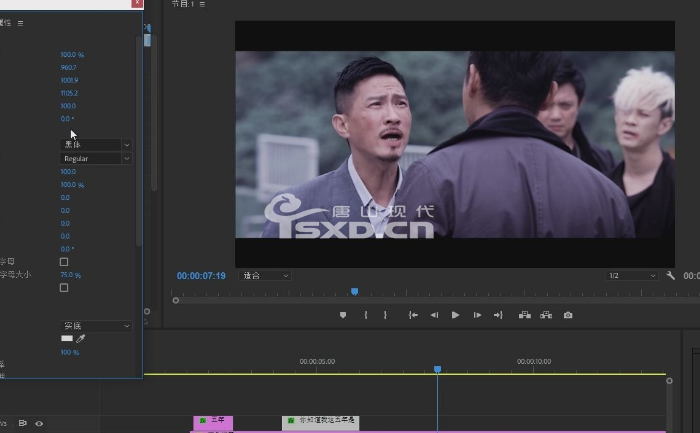Select the pink title clip in timeline
Viewport: 700px width, 433px height.
pos(213,422)
